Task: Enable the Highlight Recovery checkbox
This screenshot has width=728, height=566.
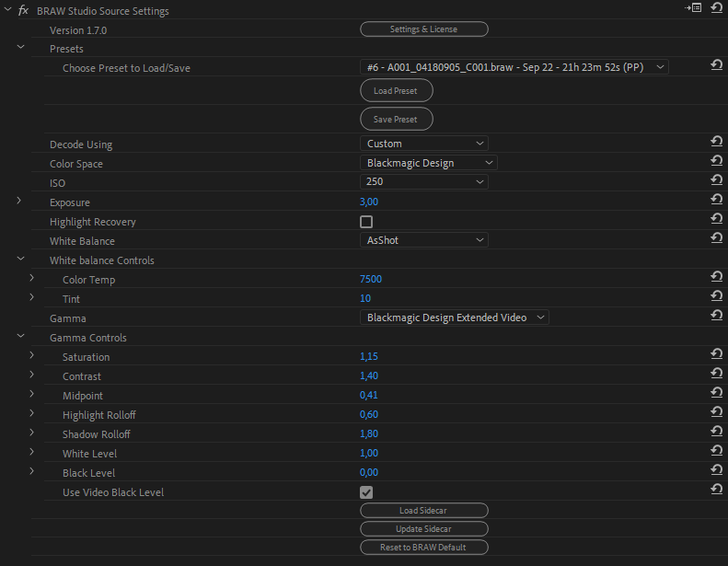Action: (x=366, y=222)
